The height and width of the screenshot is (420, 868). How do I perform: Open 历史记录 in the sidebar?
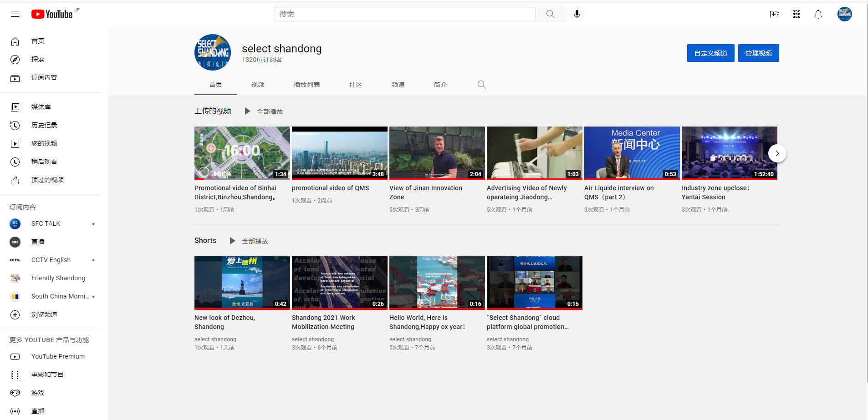pyautogui.click(x=51, y=125)
